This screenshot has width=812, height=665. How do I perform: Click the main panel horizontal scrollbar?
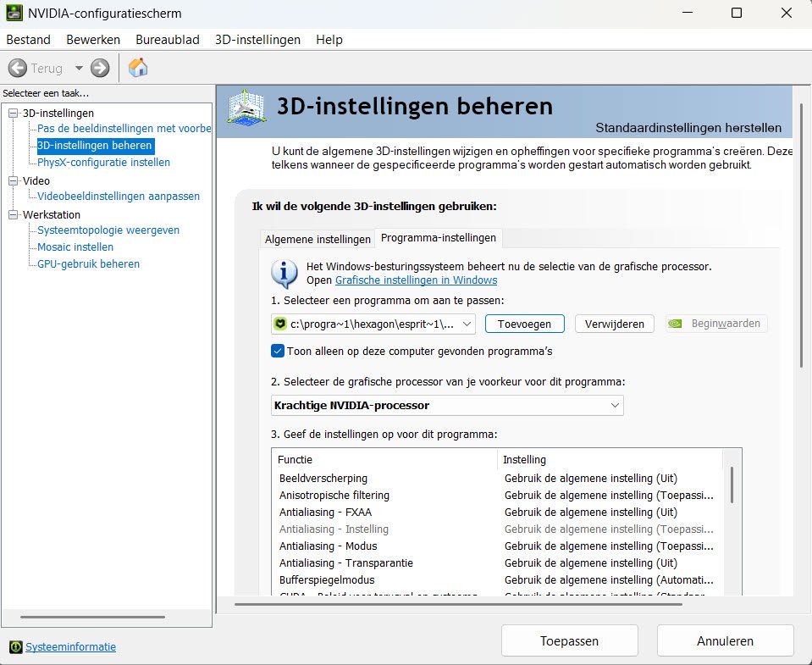(x=458, y=604)
